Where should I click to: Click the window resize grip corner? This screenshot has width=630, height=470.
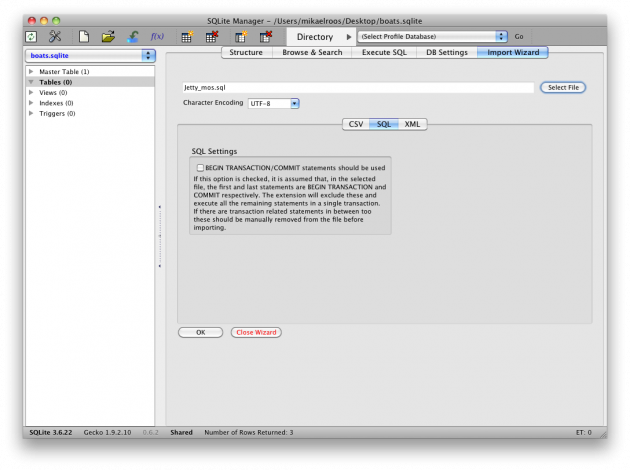pos(603,434)
